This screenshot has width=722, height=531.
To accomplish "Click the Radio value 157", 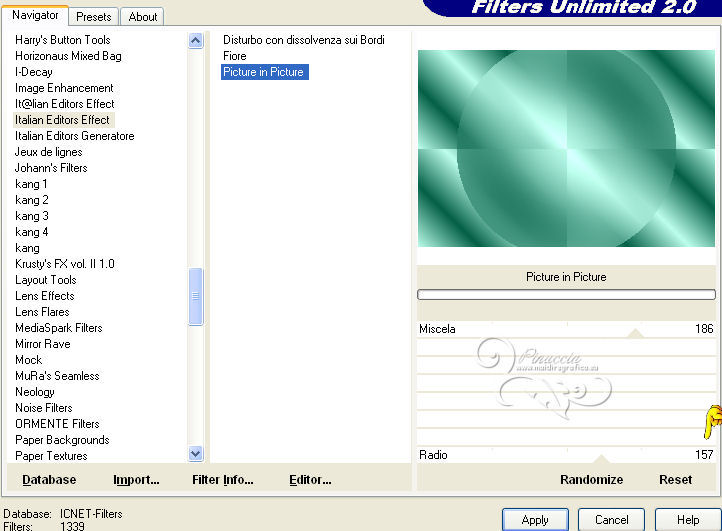I will click(x=704, y=455).
